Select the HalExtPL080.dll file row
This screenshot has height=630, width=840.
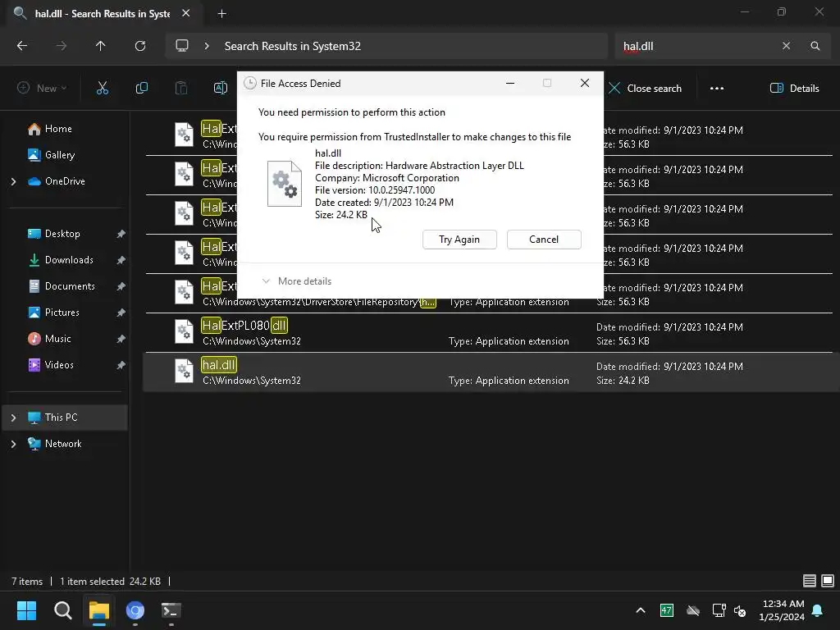(x=489, y=333)
